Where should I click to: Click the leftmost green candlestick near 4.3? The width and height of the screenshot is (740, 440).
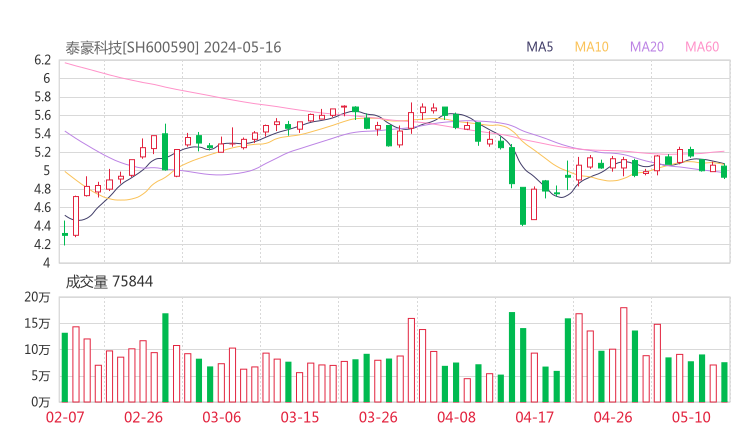tap(65, 234)
